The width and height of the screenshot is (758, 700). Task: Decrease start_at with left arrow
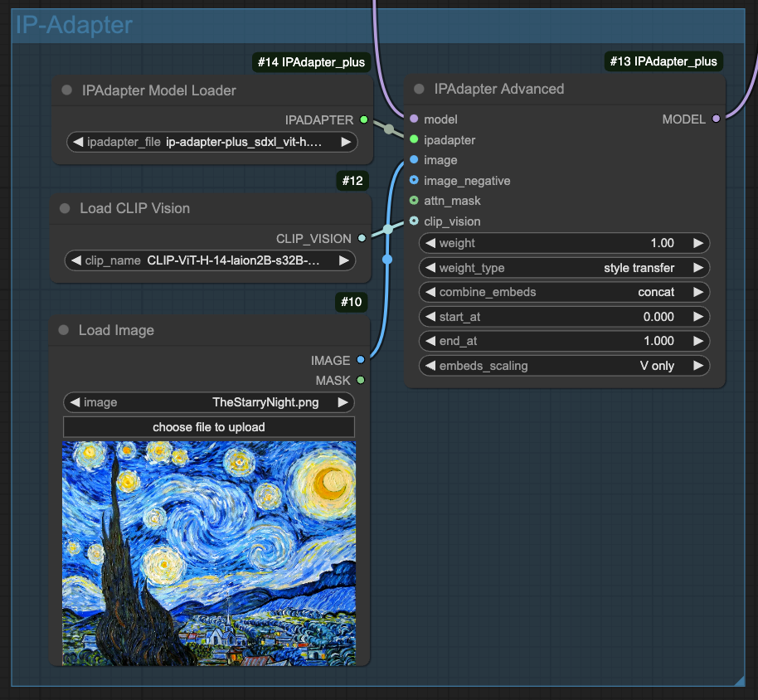[430, 317]
